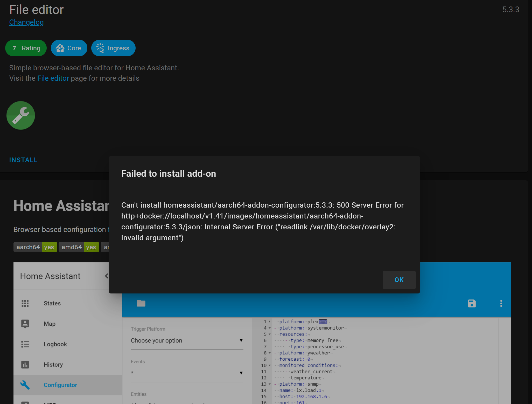Select the Configurator wrench icon
Image resolution: width=532 pixels, height=404 pixels.
(25, 385)
